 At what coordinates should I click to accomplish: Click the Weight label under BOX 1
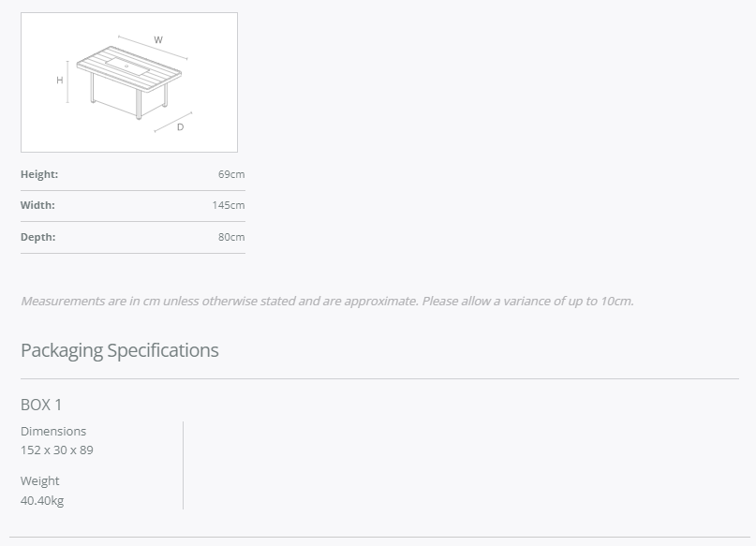click(x=40, y=480)
